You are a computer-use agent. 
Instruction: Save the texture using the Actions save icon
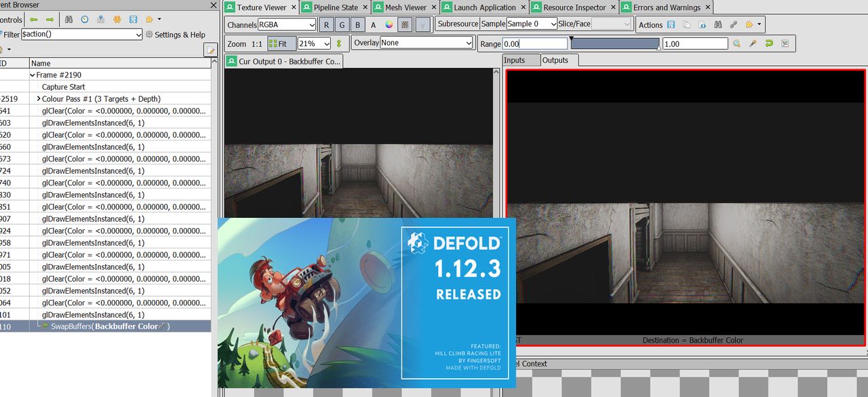tap(671, 24)
